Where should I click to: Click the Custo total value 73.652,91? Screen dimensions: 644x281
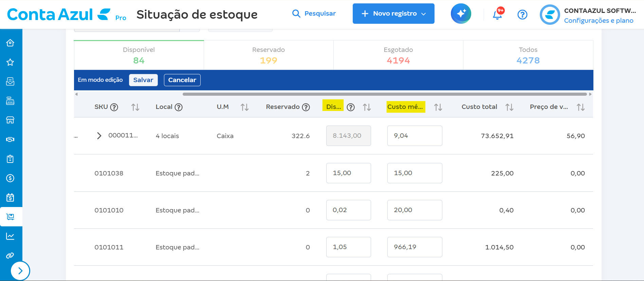(x=497, y=136)
